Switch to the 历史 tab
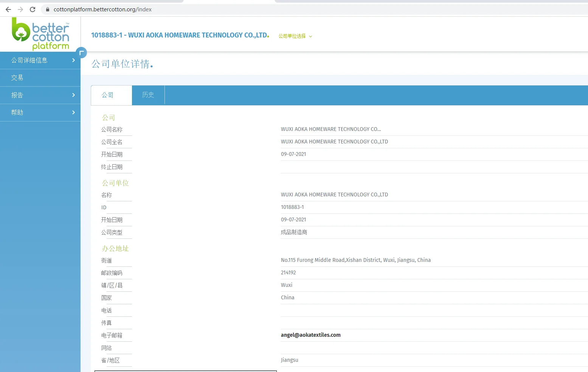The height and width of the screenshot is (372, 588). [x=148, y=95]
